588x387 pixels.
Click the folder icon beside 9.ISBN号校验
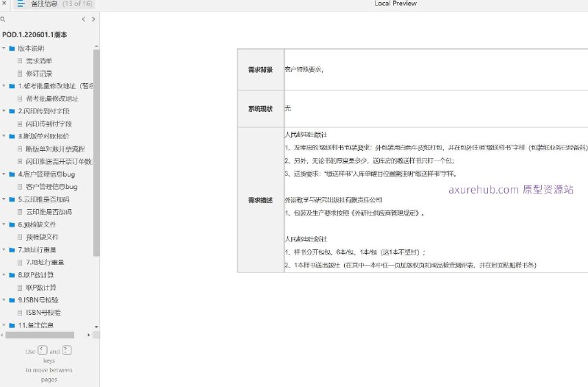[12, 300]
